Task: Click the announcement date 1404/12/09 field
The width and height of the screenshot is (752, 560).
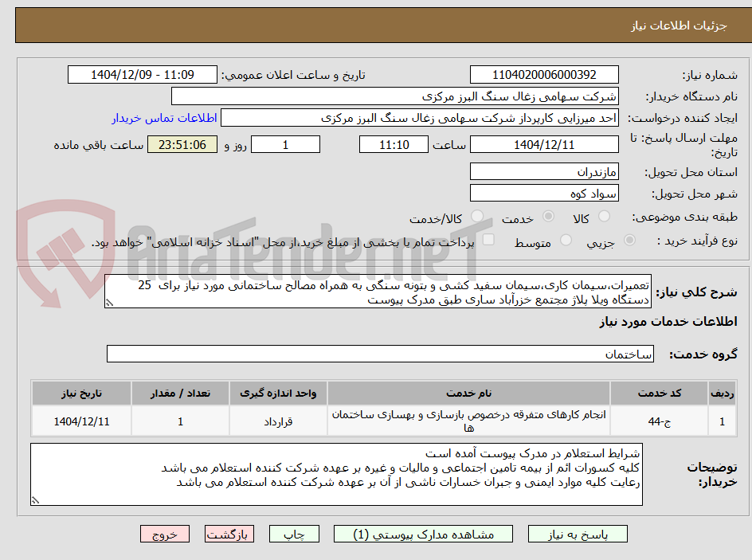Action: 143,75
